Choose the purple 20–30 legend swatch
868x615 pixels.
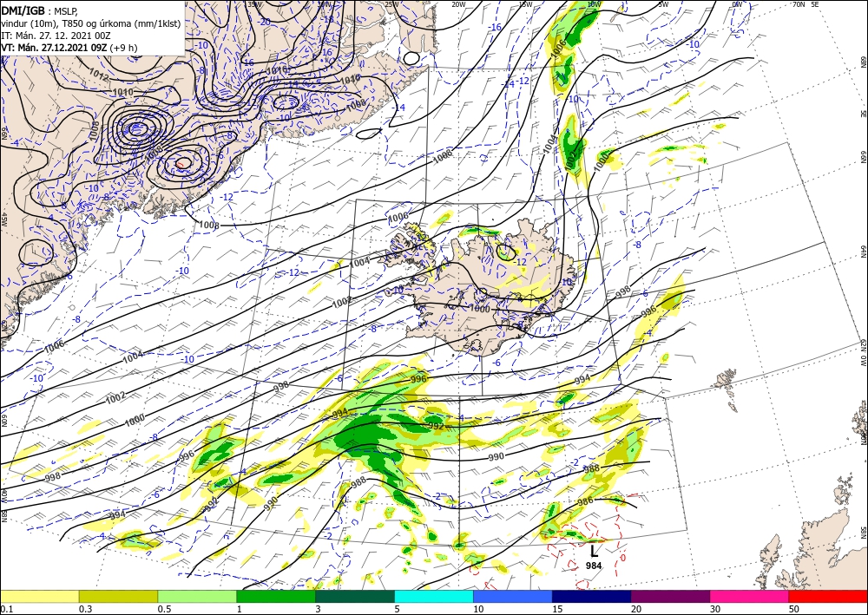pyautogui.click(x=670, y=596)
